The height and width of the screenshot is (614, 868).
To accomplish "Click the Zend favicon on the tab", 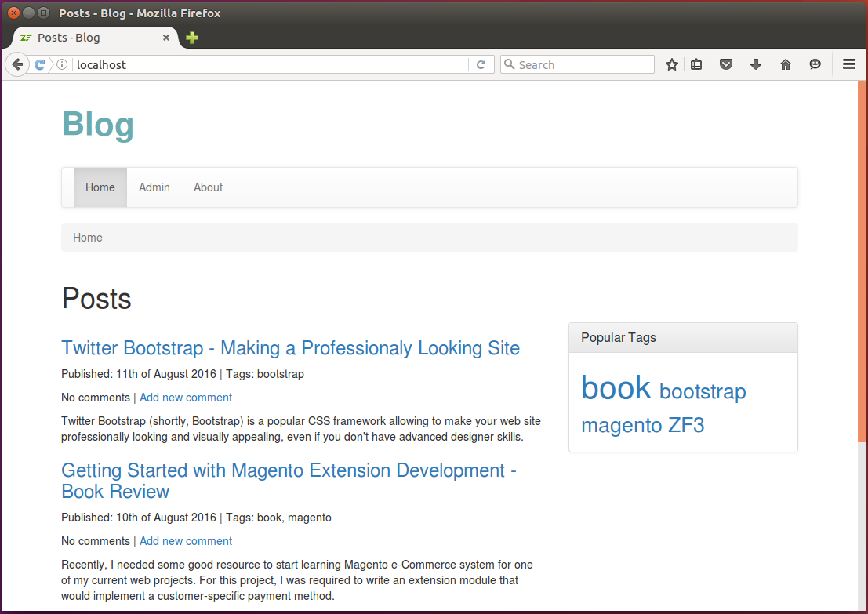I will pyautogui.click(x=26, y=38).
